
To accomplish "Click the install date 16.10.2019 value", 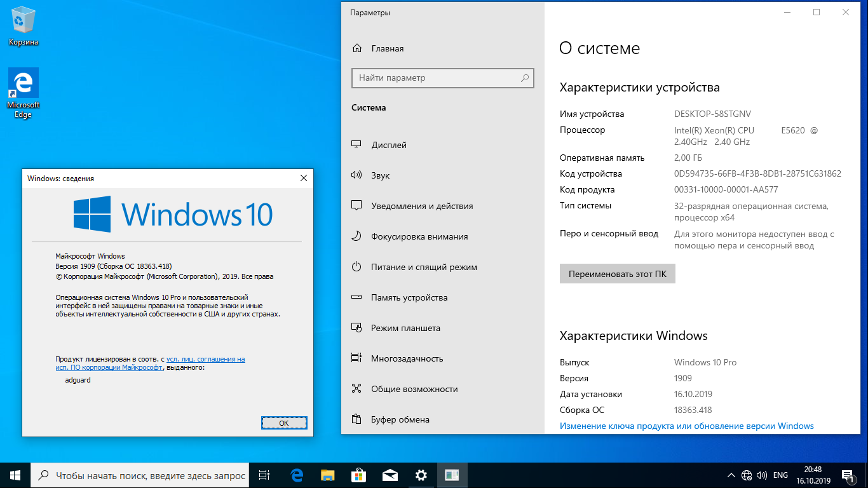I will point(693,394).
